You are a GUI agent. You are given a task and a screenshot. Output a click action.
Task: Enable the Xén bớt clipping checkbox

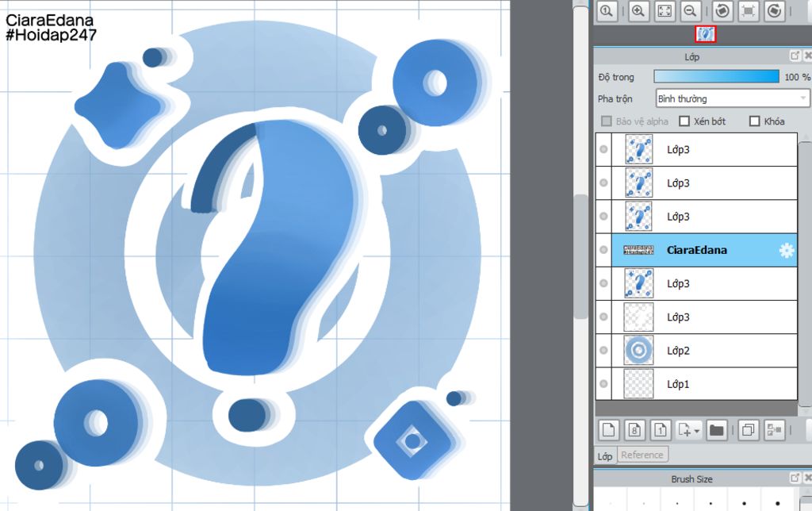click(684, 121)
